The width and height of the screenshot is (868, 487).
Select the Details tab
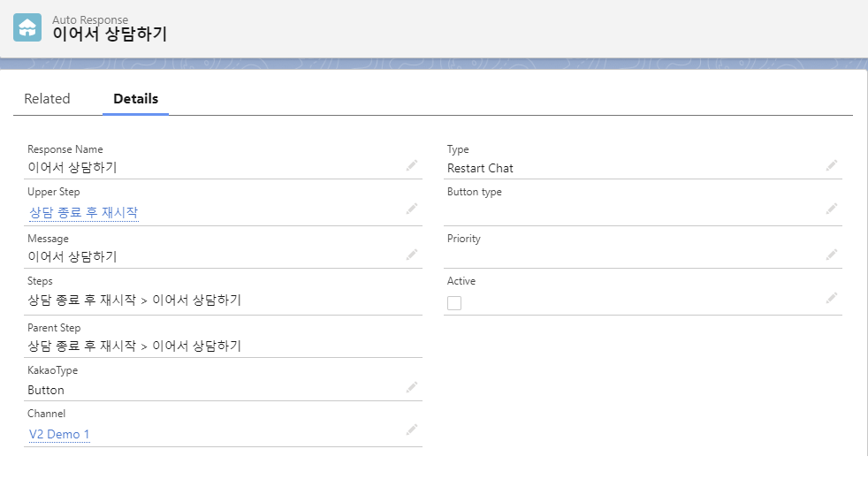(x=135, y=99)
